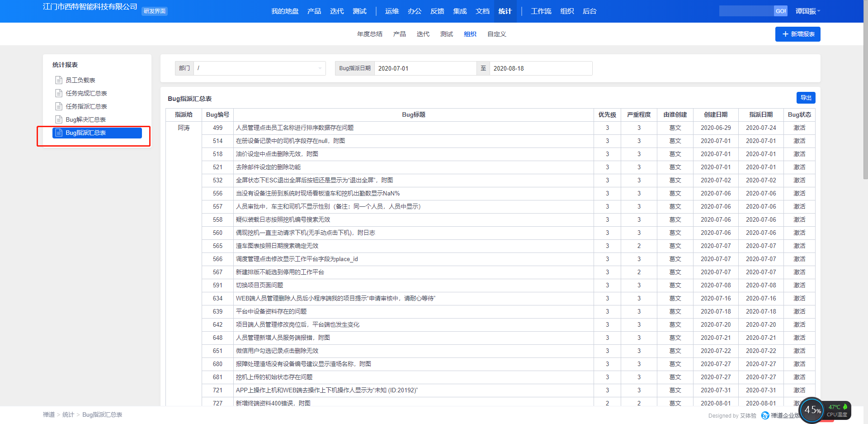Click the Bug指派日期 start date field
Image resolution: width=868 pixels, height=424 pixels.
point(425,68)
